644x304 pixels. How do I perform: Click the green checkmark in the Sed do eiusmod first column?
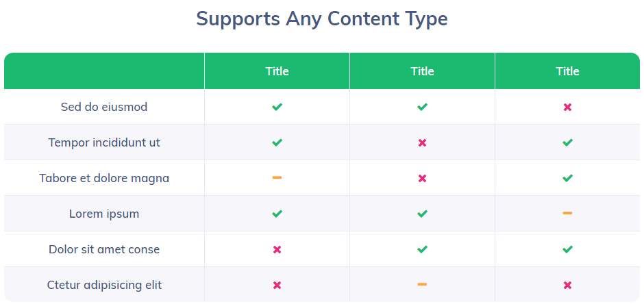277,107
